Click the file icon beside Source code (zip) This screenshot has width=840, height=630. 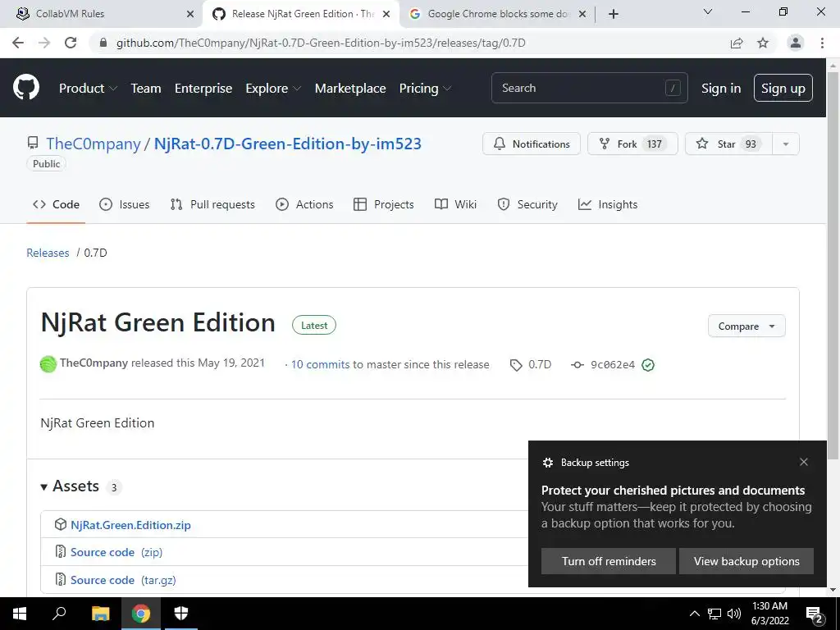click(61, 552)
